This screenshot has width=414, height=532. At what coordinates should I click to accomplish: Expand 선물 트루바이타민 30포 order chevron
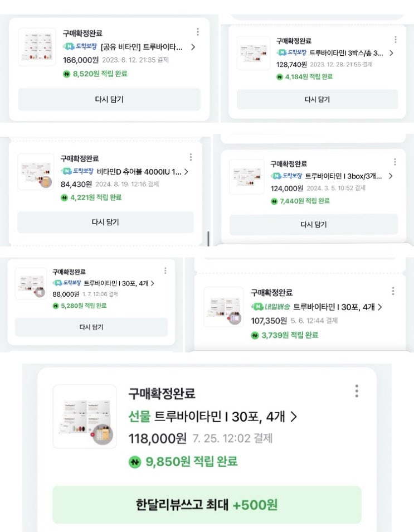pos(294,417)
